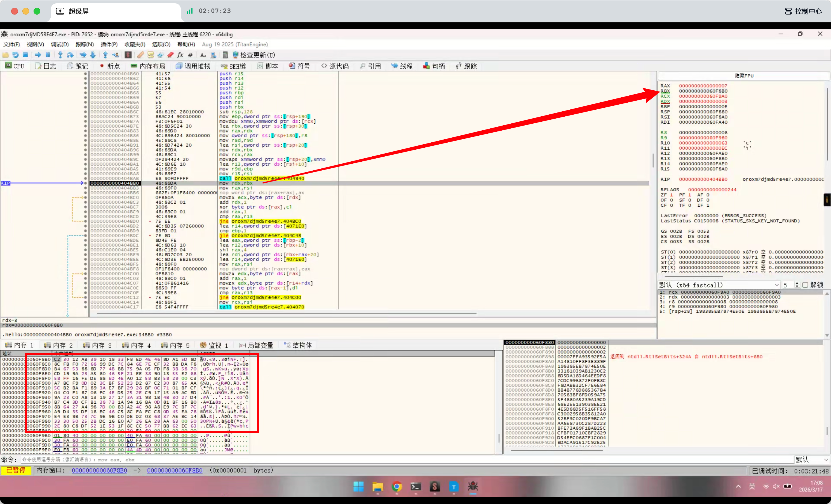Click the argument count stepper arrows
The width and height of the screenshot is (831, 504).
coord(797,285)
